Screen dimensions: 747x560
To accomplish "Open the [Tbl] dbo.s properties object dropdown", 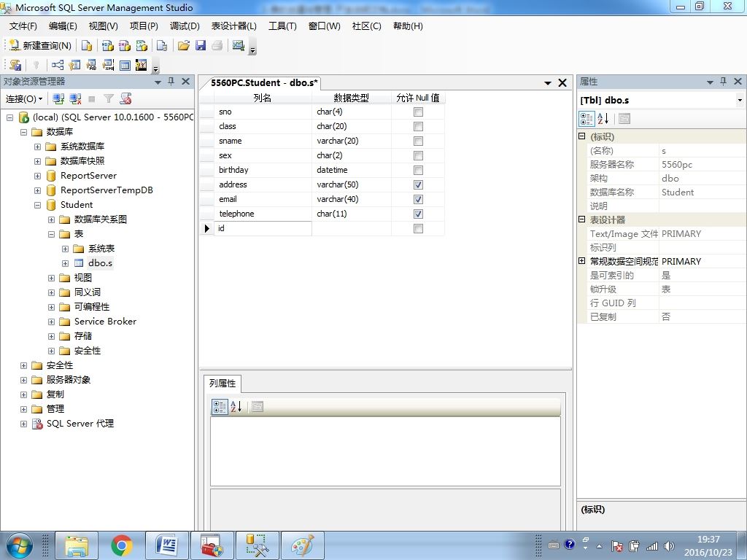I will coord(740,101).
